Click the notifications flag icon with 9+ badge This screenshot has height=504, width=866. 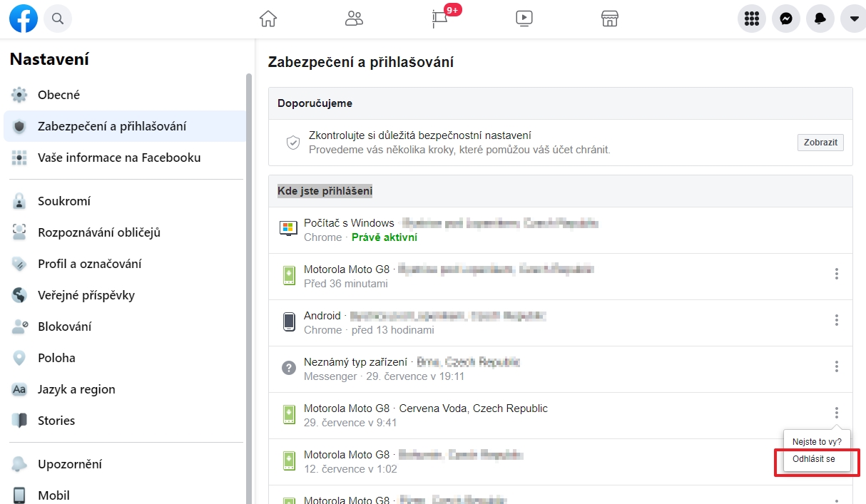438,18
